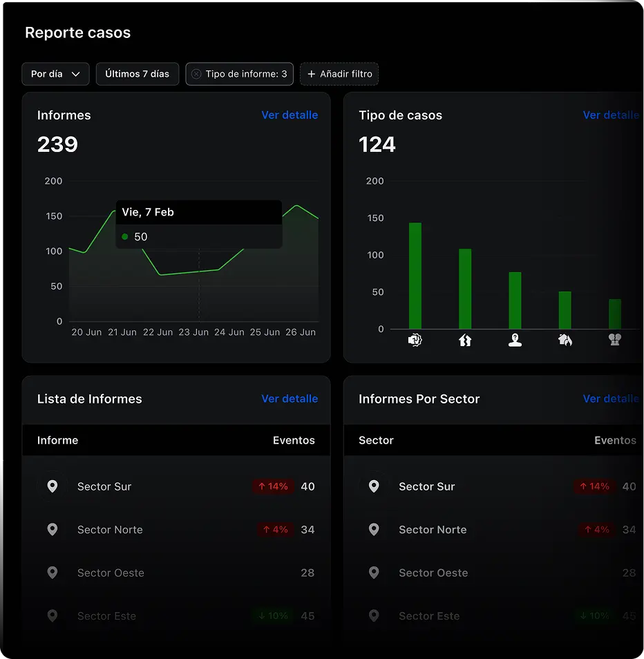Click the broken house icon under the chart
The height and width of the screenshot is (659, 644).
click(465, 340)
